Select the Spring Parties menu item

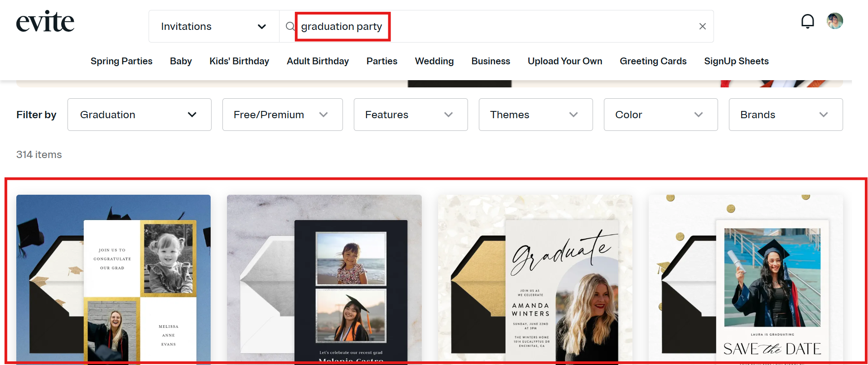tap(121, 61)
